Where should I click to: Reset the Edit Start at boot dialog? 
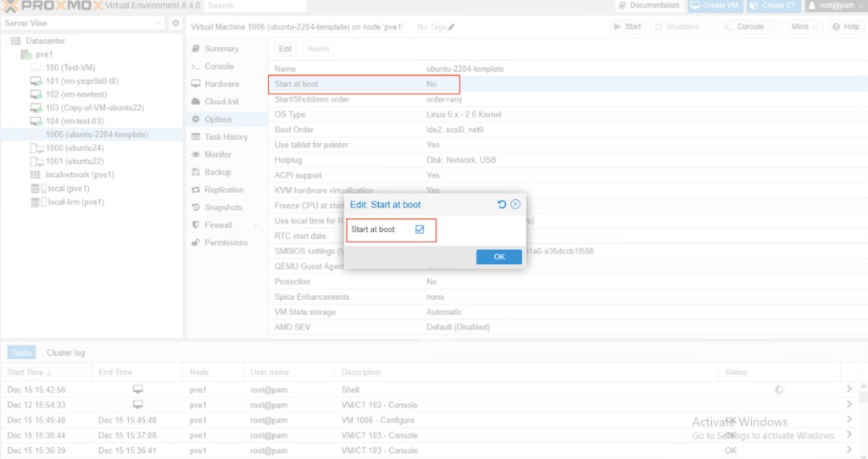tap(502, 204)
